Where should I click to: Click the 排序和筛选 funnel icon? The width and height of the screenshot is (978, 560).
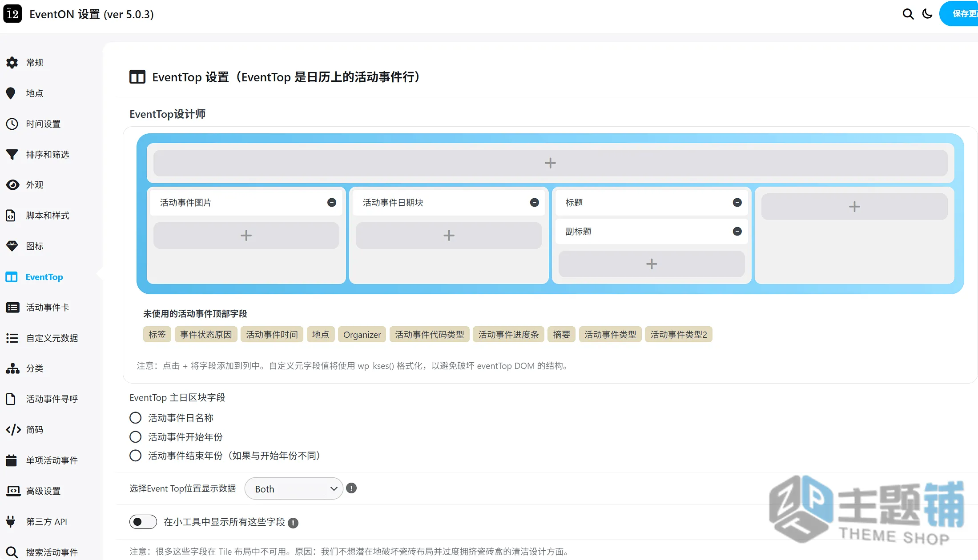[x=12, y=155]
